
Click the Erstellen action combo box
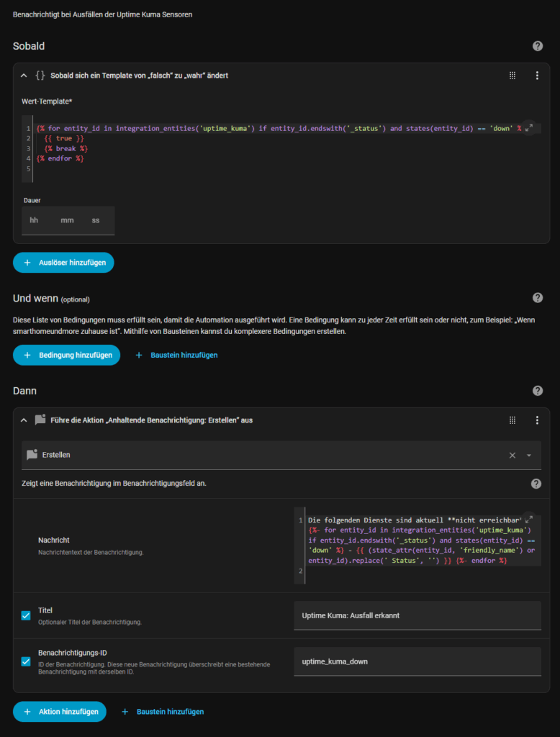(x=281, y=455)
